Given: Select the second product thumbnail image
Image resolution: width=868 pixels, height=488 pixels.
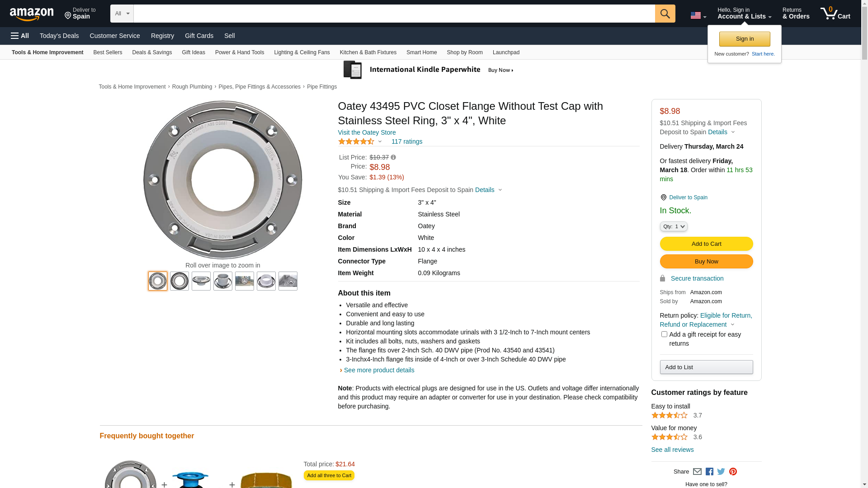Looking at the screenshot, I should point(179,281).
